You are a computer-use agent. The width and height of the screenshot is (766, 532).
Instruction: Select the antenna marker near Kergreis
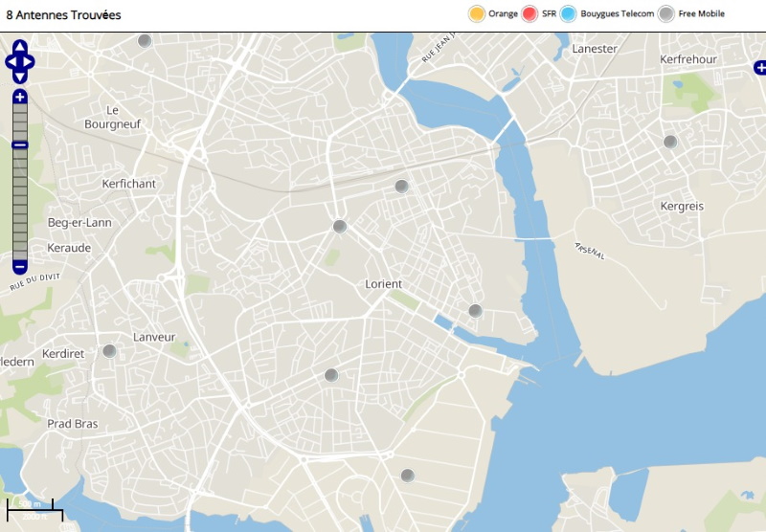pyautogui.click(x=670, y=142)
